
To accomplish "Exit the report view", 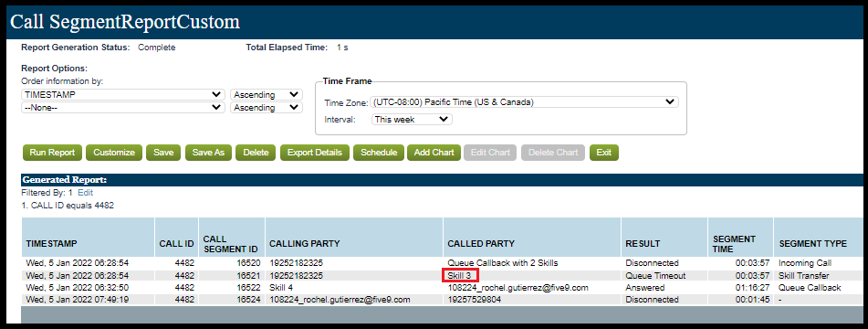I will [604, 153].
